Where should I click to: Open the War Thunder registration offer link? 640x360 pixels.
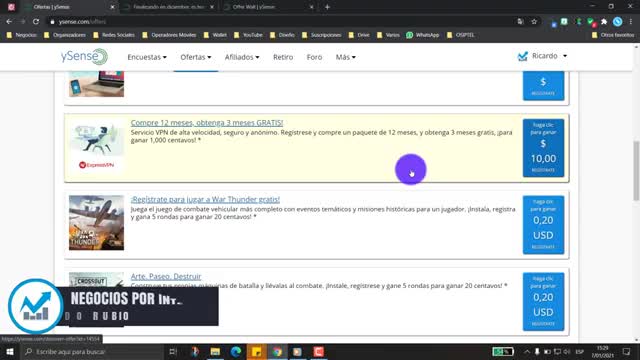[x=205, y=199]
